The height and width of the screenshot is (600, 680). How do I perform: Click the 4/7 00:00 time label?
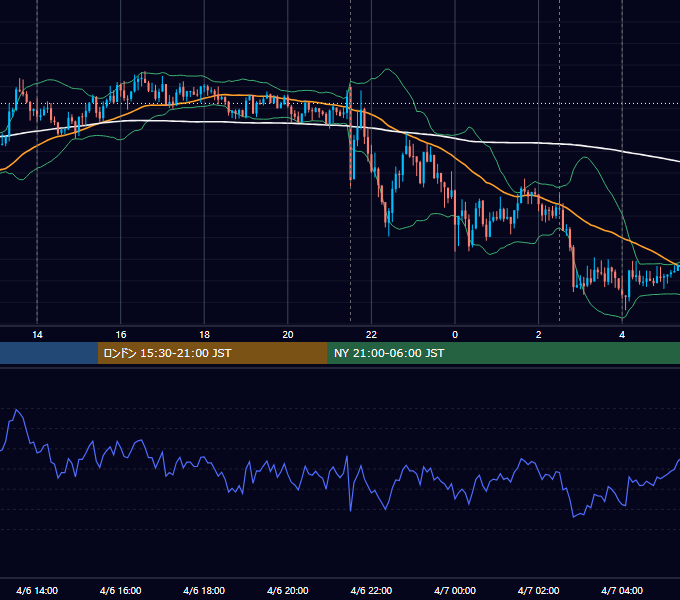click(455, 590)
